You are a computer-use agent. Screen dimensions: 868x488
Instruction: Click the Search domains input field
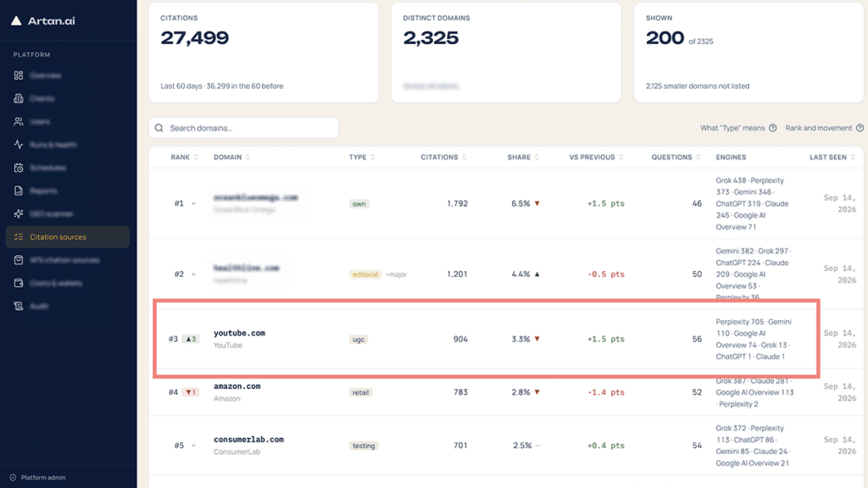pyautogui.click(x=243, y=128)
